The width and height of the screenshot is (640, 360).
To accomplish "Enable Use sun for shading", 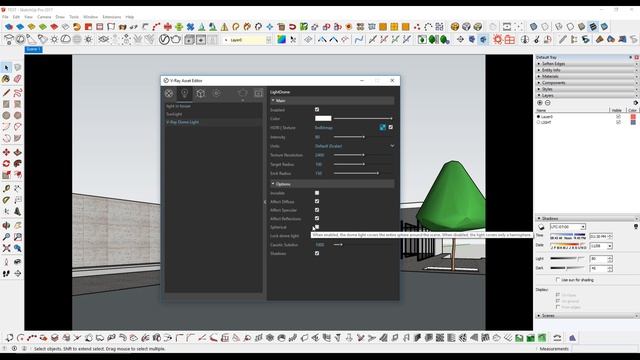I will [558, 280].
